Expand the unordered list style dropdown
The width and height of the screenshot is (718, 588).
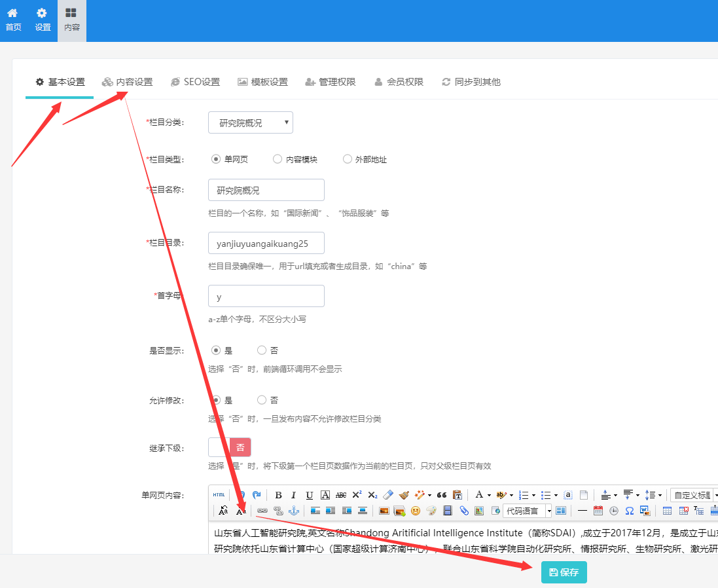click(556, 496)
